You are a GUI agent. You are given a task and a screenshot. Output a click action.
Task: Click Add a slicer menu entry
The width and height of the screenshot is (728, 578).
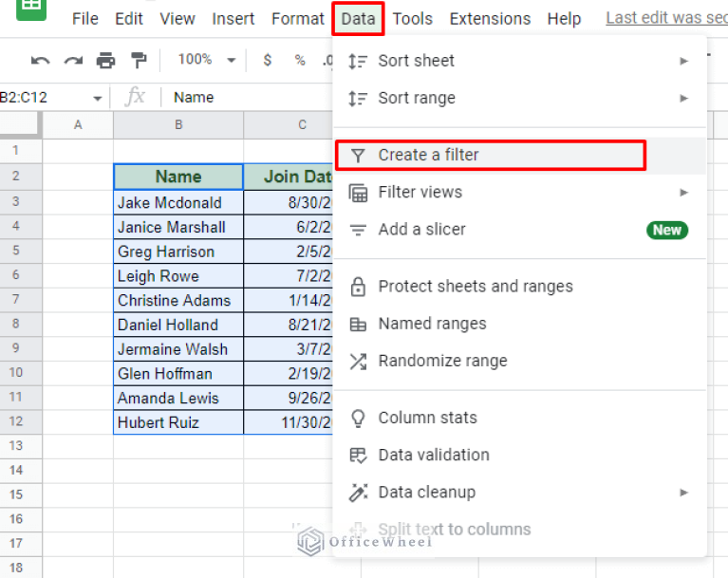pyautogui.click(x=421, y=230)
